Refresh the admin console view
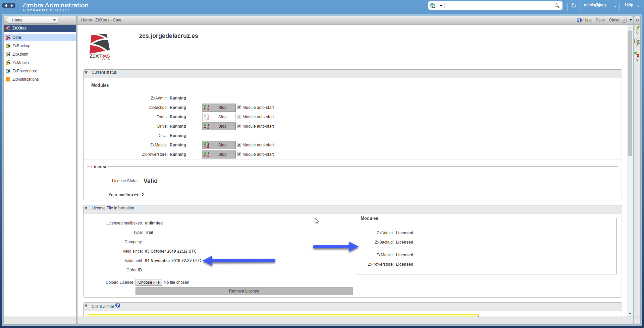Screen dimensions: 644x328 coord(574,5)
